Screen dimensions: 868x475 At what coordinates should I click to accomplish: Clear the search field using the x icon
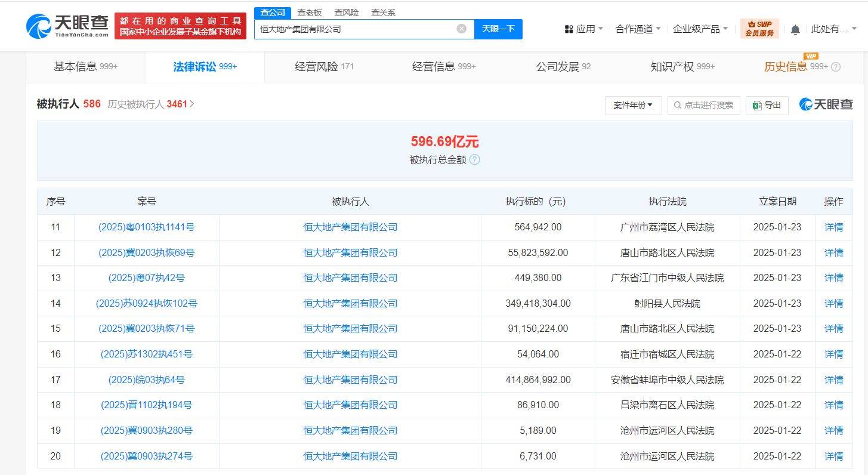click(461, 28)
